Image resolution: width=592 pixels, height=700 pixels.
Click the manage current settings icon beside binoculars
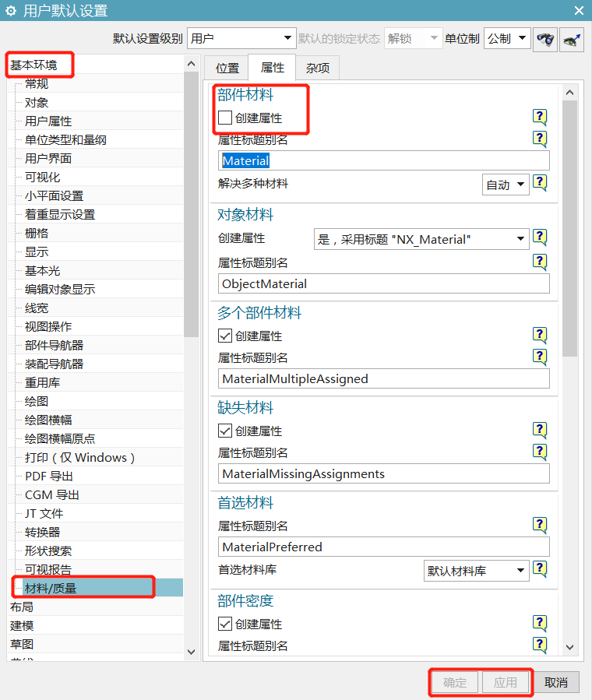pyautogui.click(x=572, y=39)
